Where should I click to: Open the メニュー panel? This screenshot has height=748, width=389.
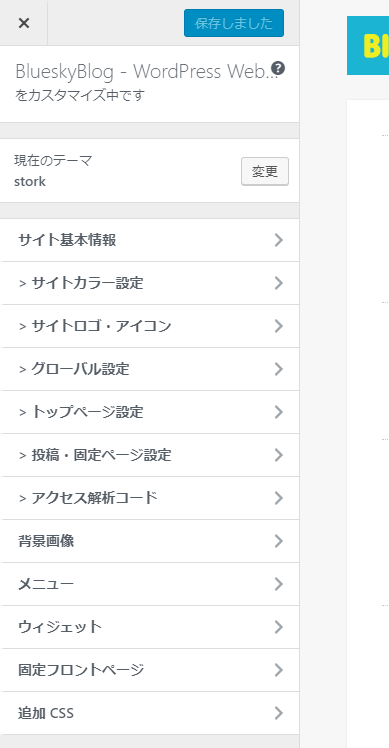(150, 584)
